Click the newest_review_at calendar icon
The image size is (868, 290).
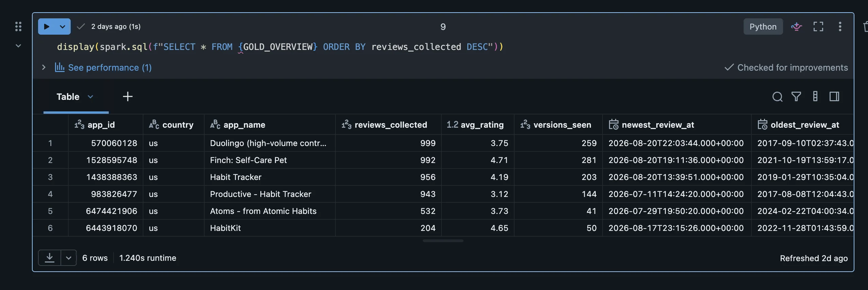point(613,125)
